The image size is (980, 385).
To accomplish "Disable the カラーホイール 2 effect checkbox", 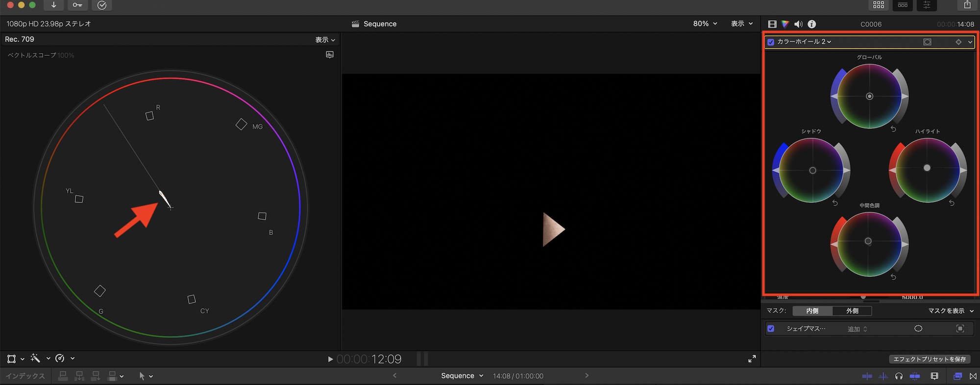I will point(771,42).
